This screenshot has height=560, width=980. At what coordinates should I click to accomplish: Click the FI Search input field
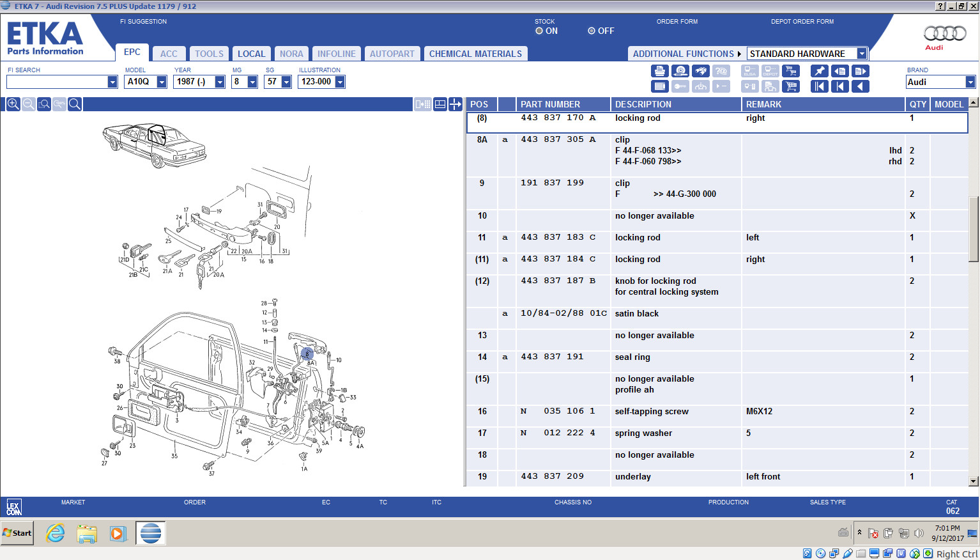coord(57,82)
